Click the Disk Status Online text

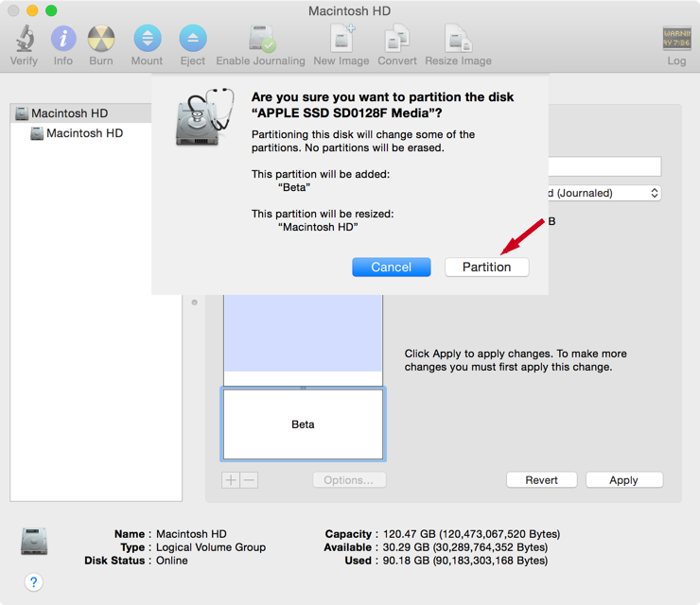point(172,561)
